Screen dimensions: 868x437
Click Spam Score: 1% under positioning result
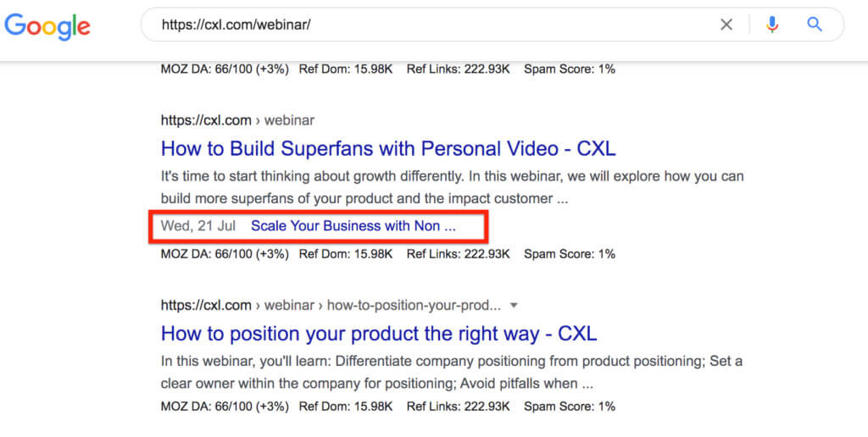[x=570, y=407]
